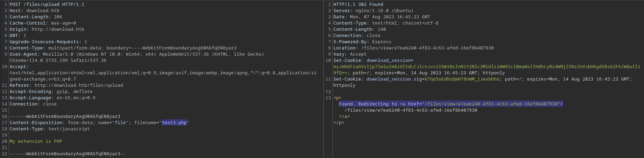Click the Referer download.htb/files/upload URL
This screenshot has height=158, width=644.
79,85
